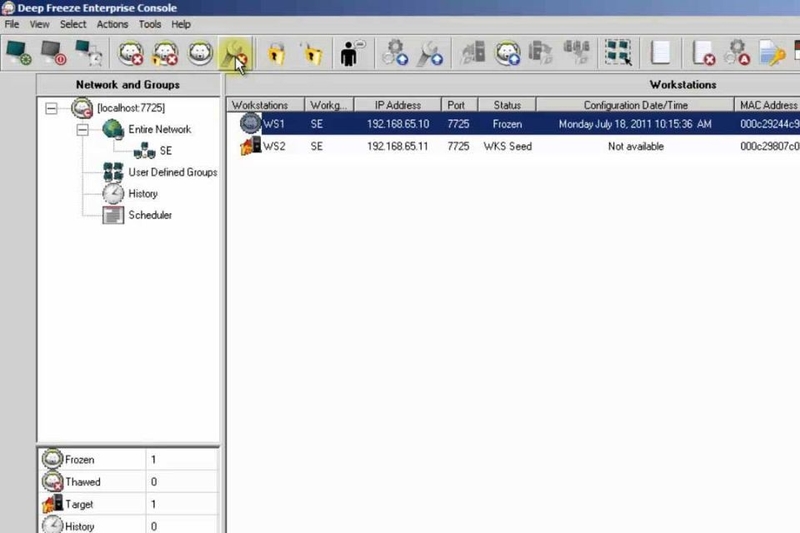800x533 pixels.
Task: Click the plain polar bear icon
Action: pyautogui.click(x=199, y=53)
